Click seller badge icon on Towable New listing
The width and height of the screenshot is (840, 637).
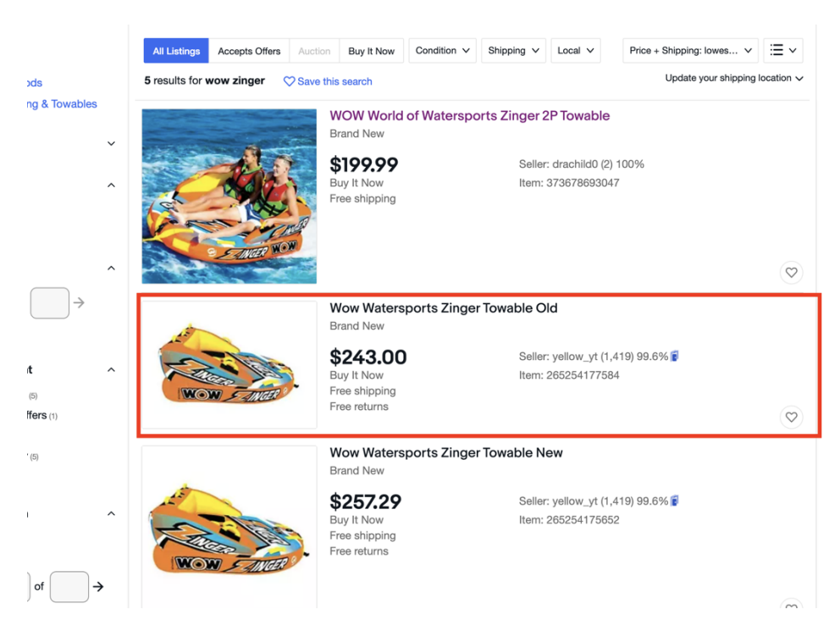(x=675, y=501)
